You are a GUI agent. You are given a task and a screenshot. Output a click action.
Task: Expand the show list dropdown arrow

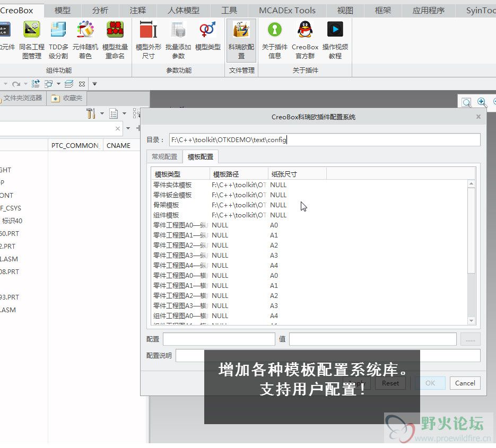pos(124,113)
